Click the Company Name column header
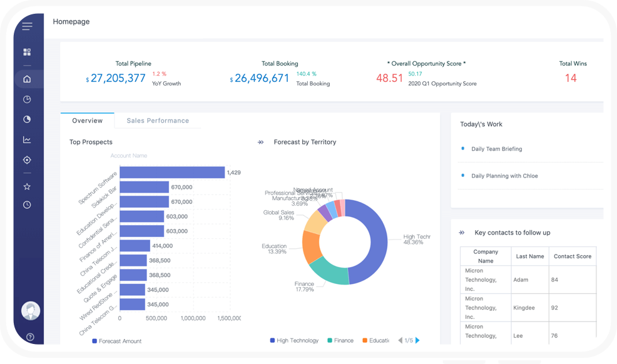Viewport: 617px width, 364px height. point(486,256)
